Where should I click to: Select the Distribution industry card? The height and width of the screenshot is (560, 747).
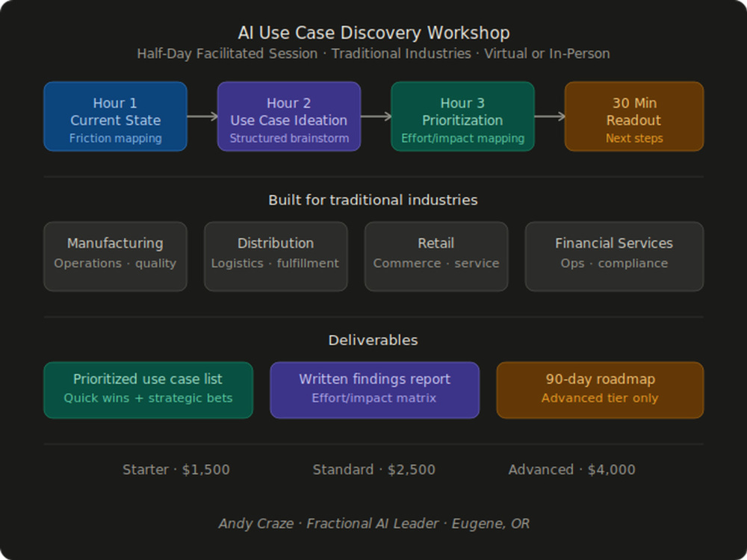[x=276, y=256]
